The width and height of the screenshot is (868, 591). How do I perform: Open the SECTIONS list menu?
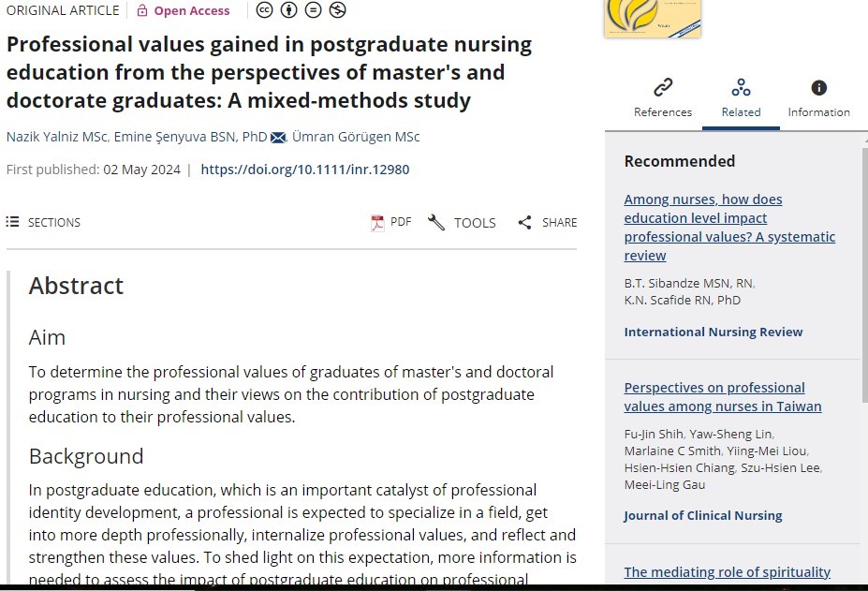pyautogui.click(x=13, y=222)
